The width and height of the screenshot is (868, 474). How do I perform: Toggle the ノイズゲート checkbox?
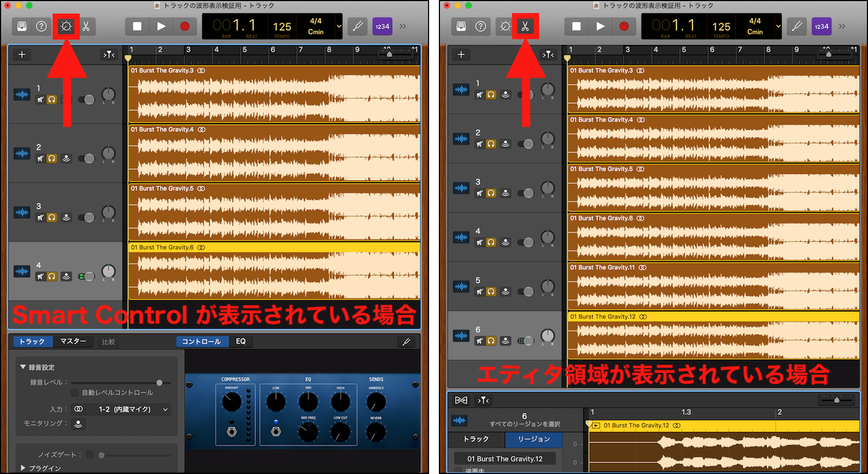click(x=90, y=454)
